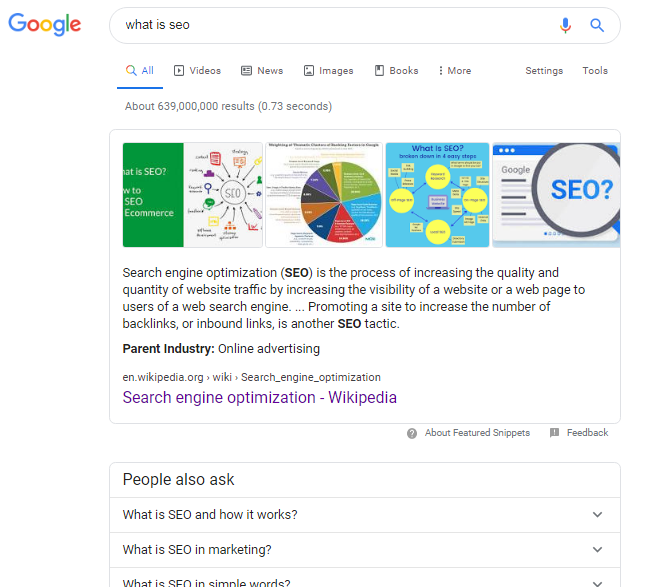Open the Tools filter menu
The height and width of the screenshot is (587, 646).
pyautogui.click(x=595, y=71)
